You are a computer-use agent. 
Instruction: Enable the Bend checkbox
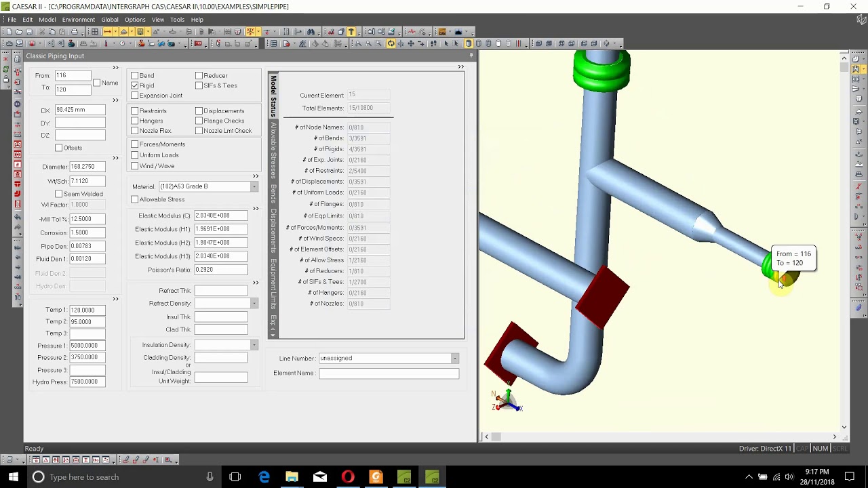pos(134,76)
